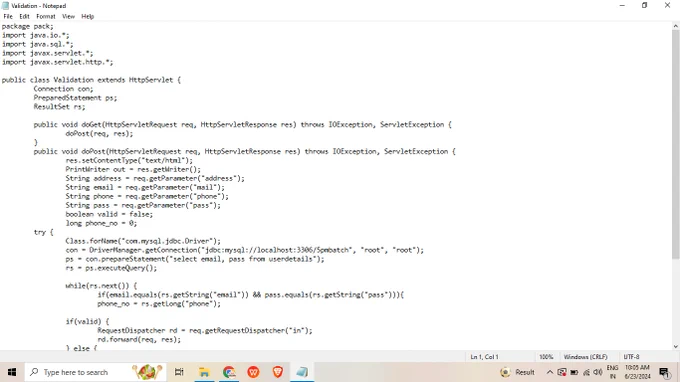Click the line 'package pack;'
This screenshot has width=680, height=382.
coord(27,26)
